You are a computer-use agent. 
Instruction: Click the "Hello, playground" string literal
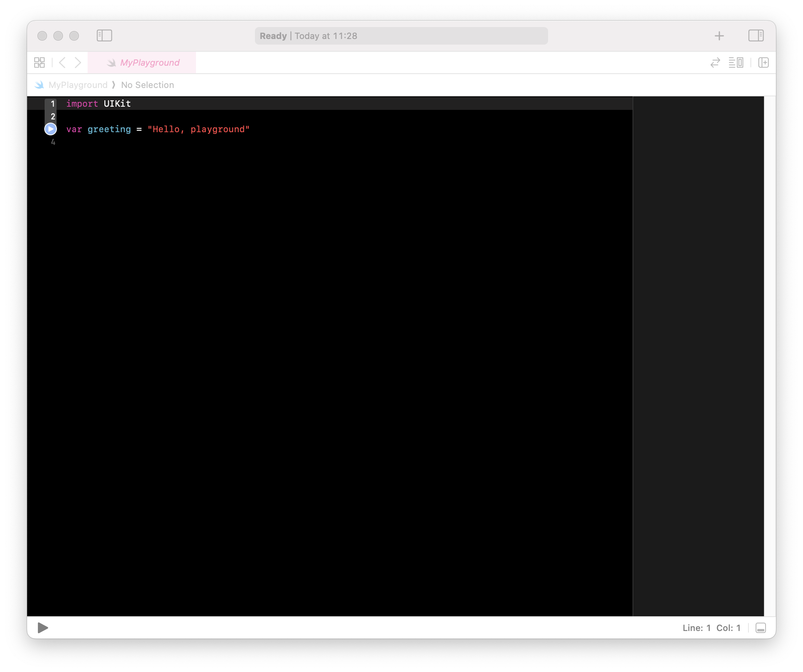pos(198,129)
